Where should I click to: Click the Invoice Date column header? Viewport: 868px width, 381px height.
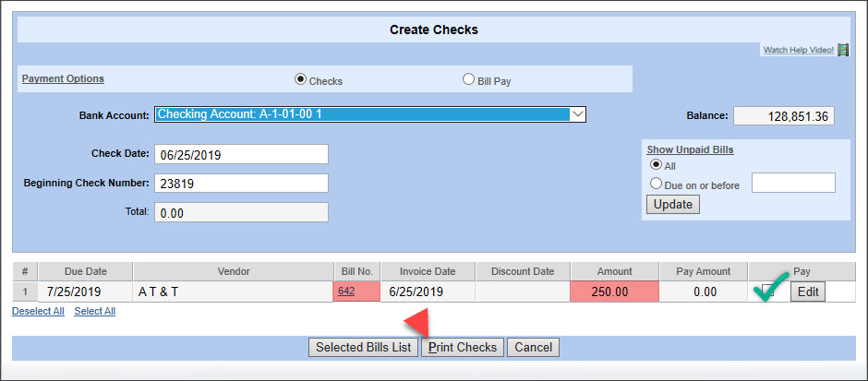pos(428,271)
